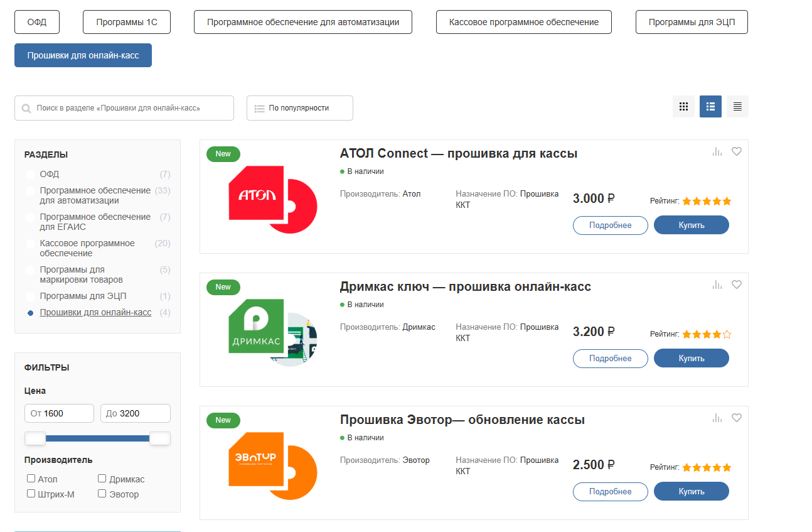Open Прошивка Эвотор product title link
Image resolution: width=812 pixels, height=532 pixels.
point(462,420)
